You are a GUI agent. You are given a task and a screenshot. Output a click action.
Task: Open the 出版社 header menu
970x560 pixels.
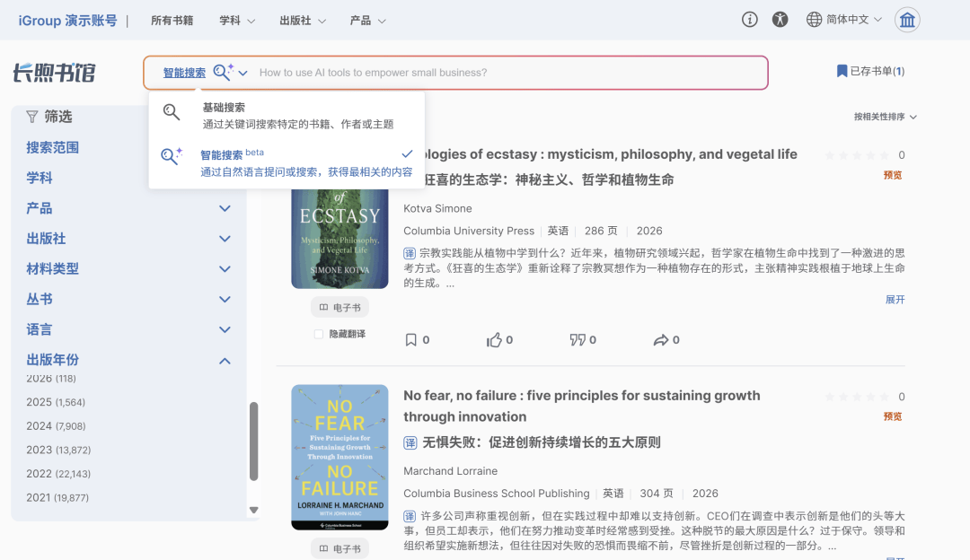pyautogui.click(x=303, y=21)
